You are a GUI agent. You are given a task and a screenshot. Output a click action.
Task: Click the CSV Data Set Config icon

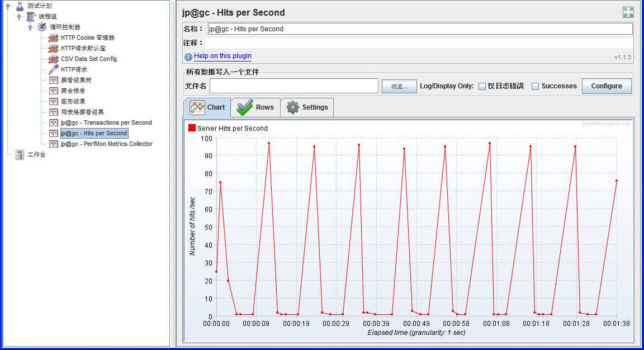click(x=53, y=59)
